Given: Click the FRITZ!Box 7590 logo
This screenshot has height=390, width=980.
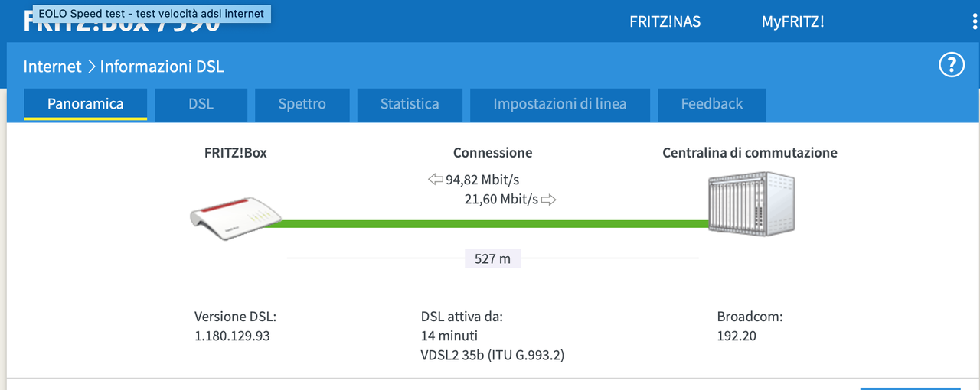Looking at the screenshot, I should [122, 21].
